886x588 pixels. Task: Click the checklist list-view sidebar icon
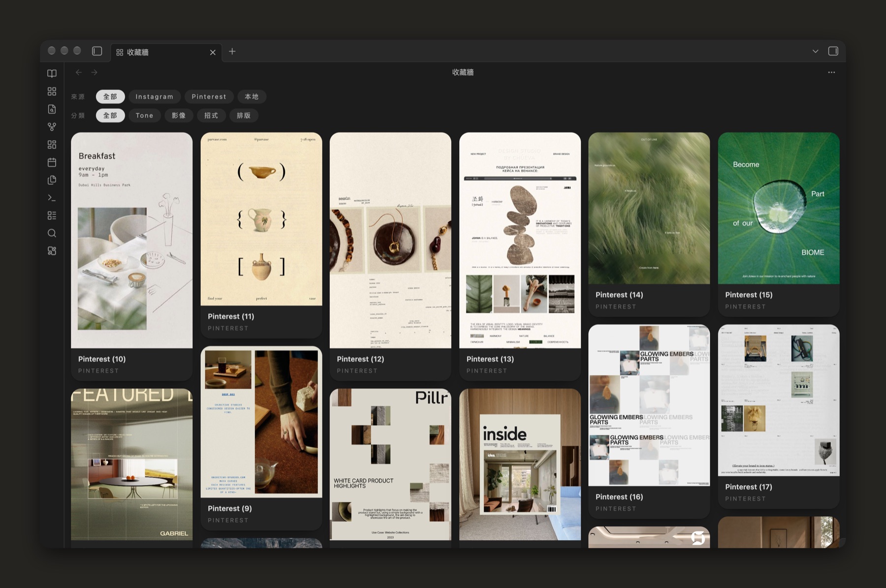click(52, 216)
